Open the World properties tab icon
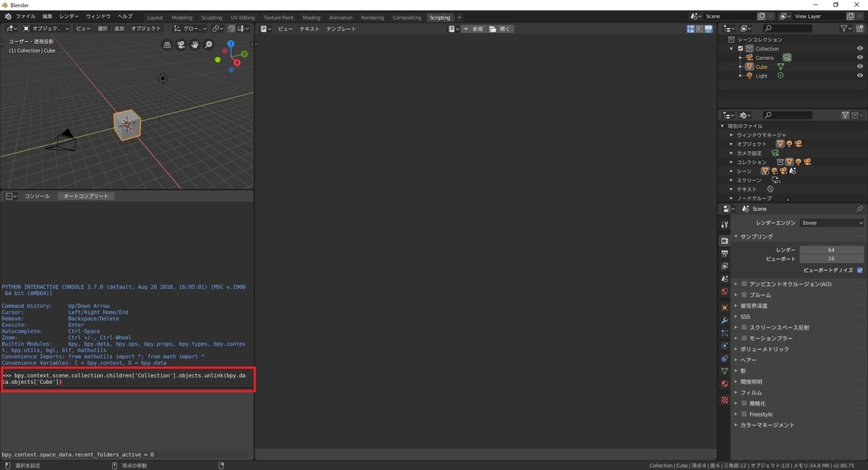868x470 pixels. pos(724,291)
